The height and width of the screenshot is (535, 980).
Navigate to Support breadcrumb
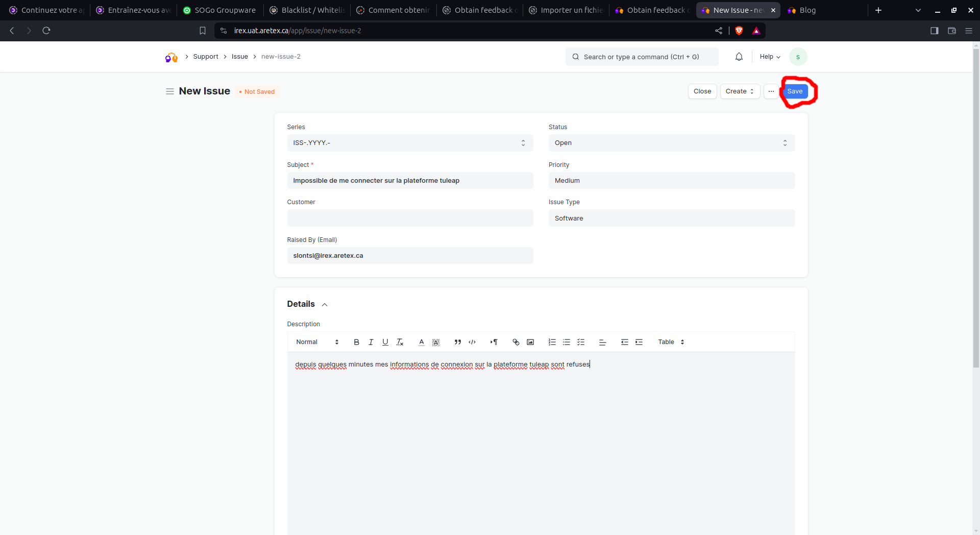click(x=206, y=57)
